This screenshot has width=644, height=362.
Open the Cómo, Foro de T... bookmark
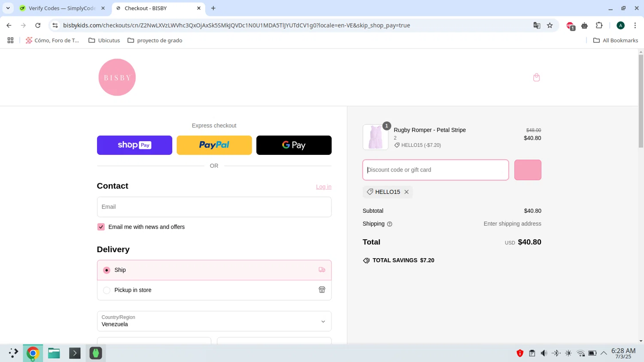(52, 40)
